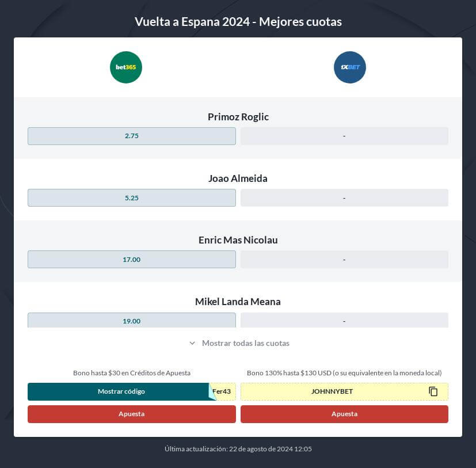Select Joao Almeida 5.25 odds

(x=131, y=197)
